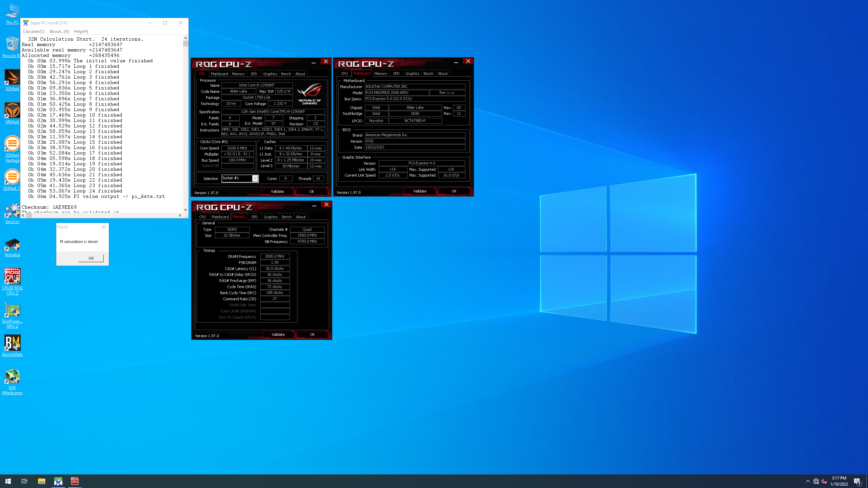Open Graphics tab in Memory window
The width and height of the screenshot is (868, 488).
click(x=271, y=217)
